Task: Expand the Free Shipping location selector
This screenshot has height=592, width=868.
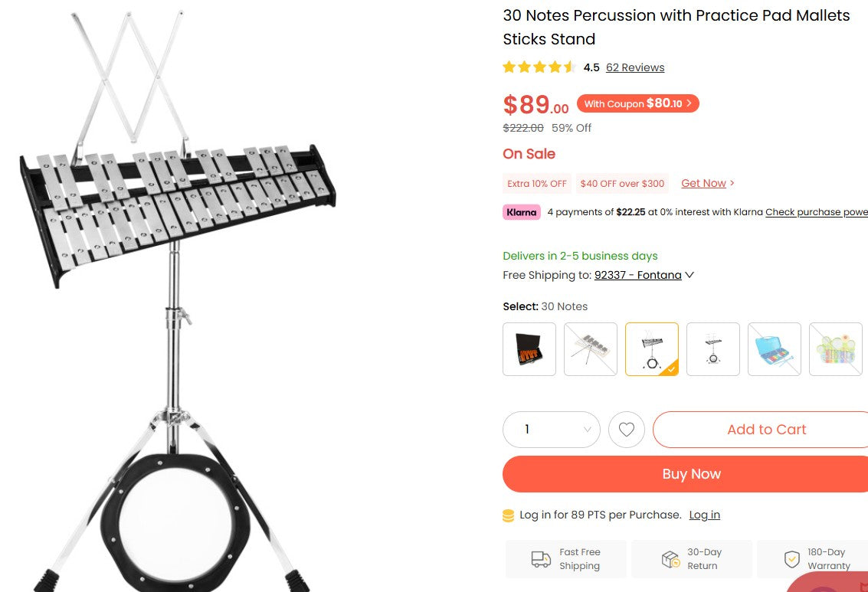Action: click(x=644, y=275)
